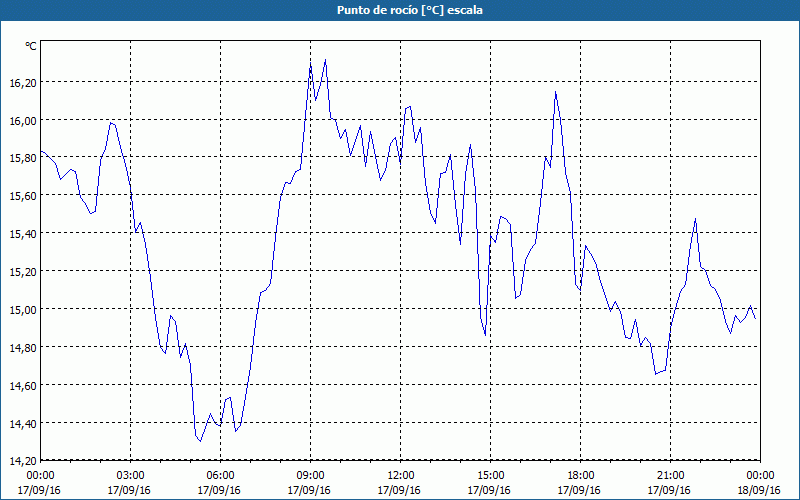Click the °C unit label on the axis
Image resolution: width=800 pixels, height=500 pixels.
pos(31,46)
